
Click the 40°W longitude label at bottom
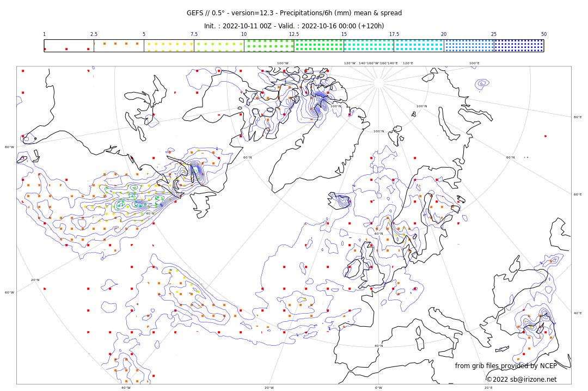[126, 388]
